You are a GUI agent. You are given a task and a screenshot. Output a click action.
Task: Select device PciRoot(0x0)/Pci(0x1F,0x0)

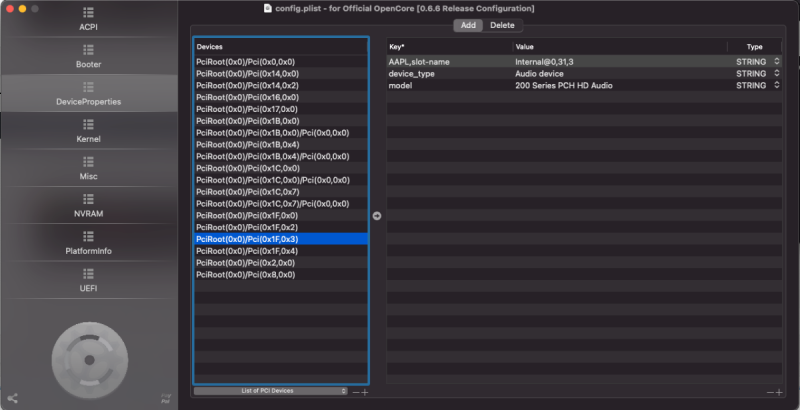281,215
